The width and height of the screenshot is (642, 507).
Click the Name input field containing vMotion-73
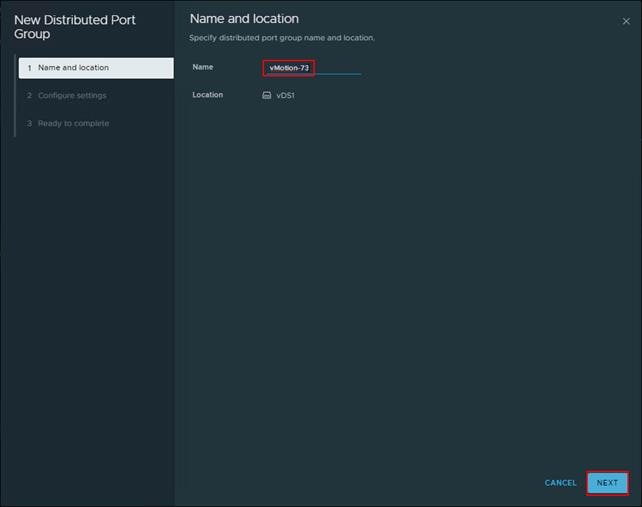click(x=312, y=68)
